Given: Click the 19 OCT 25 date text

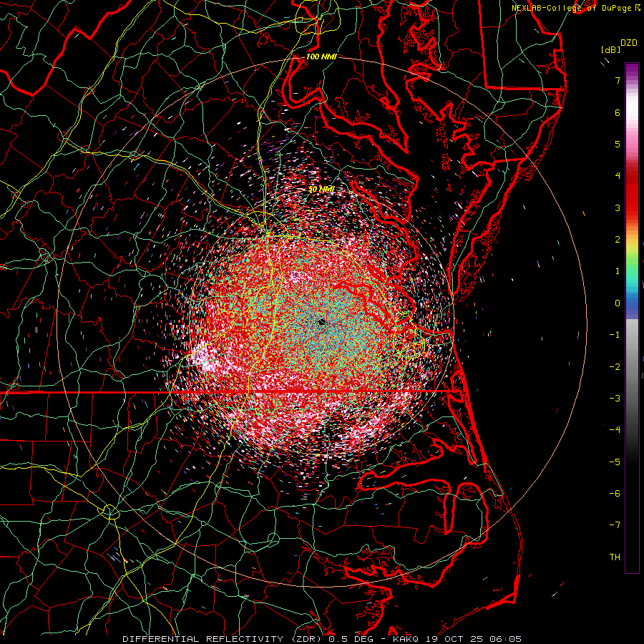Looking at the screenshot, I should pyautogui.click(x=454, y=639).
